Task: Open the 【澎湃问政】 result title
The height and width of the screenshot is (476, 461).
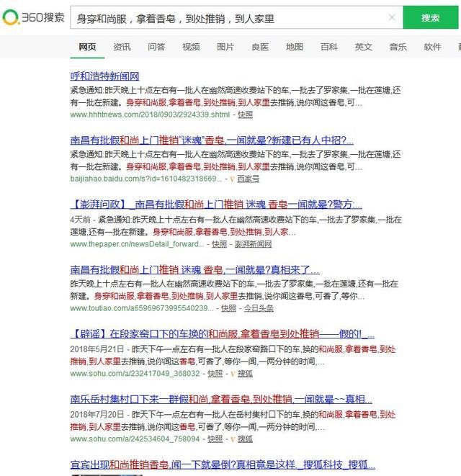Action: (x=216, y=205)
